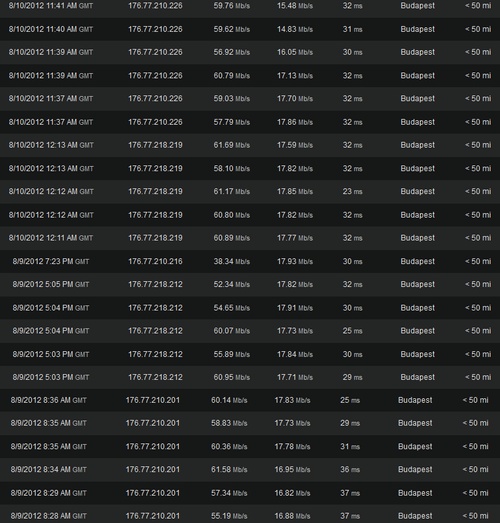Select the 8/10/2012 12:11 AM test entry
Image resolution: width=500 pixels, height=523 pixels.
[x=250, y=238]
